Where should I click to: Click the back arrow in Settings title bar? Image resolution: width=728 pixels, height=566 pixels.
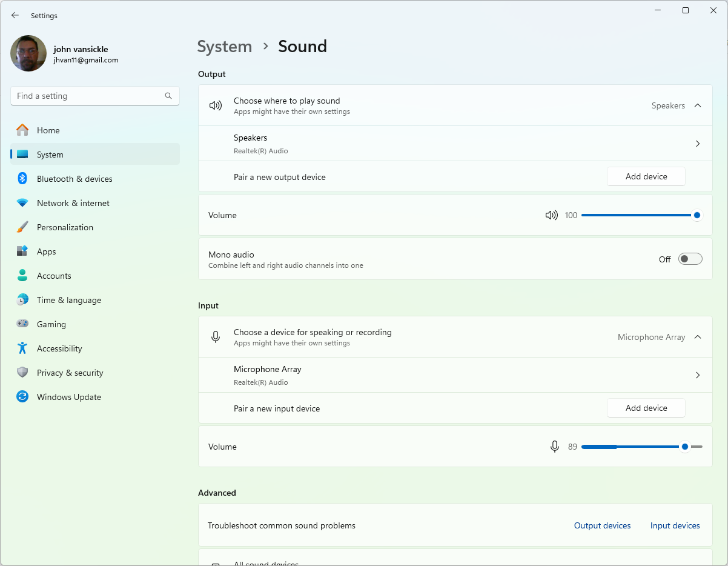15,15
